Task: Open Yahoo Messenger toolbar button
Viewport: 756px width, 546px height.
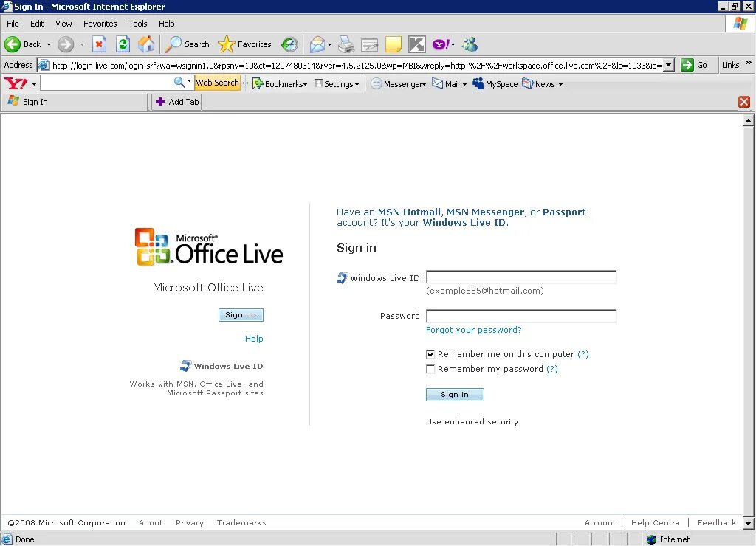Action: (x=399, y=84)
